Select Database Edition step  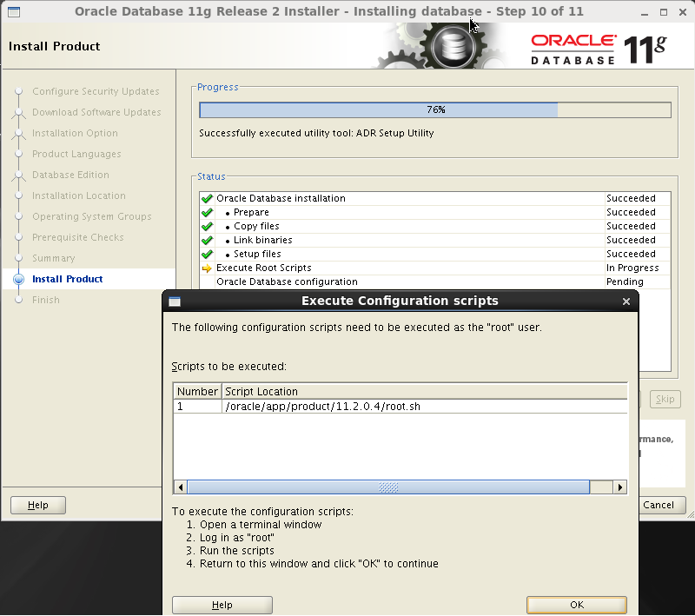pos(70,175)
